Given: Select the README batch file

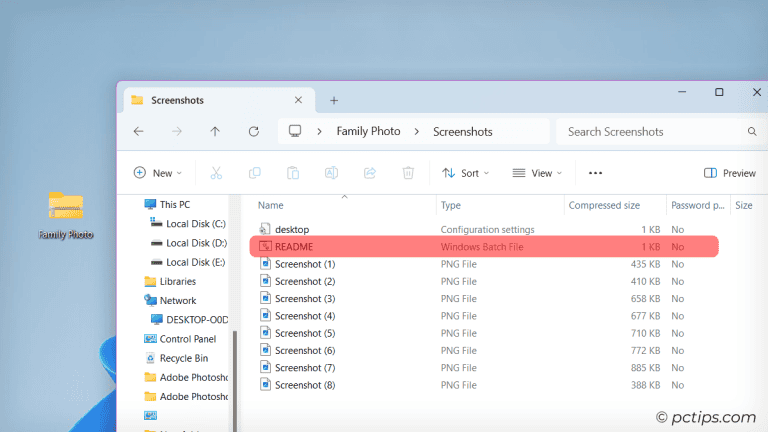Looking at the screenshot, I should [x=294, y=246].
